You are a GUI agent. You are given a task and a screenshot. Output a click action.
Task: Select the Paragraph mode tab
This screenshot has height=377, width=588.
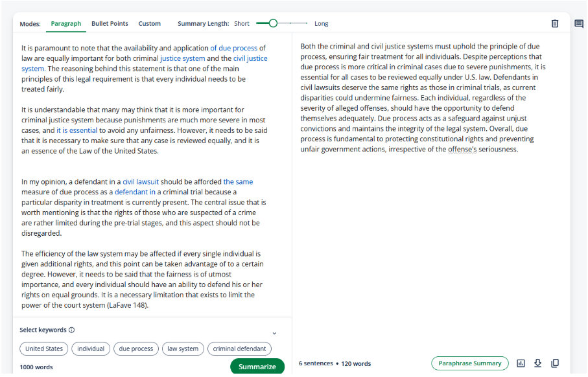click(x=66, y=24)
